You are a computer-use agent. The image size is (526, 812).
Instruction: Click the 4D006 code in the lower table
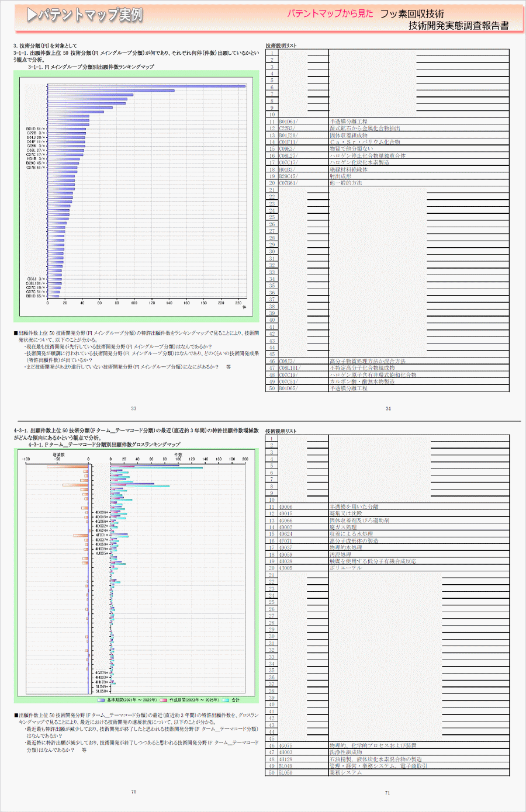tap(286, 507)
